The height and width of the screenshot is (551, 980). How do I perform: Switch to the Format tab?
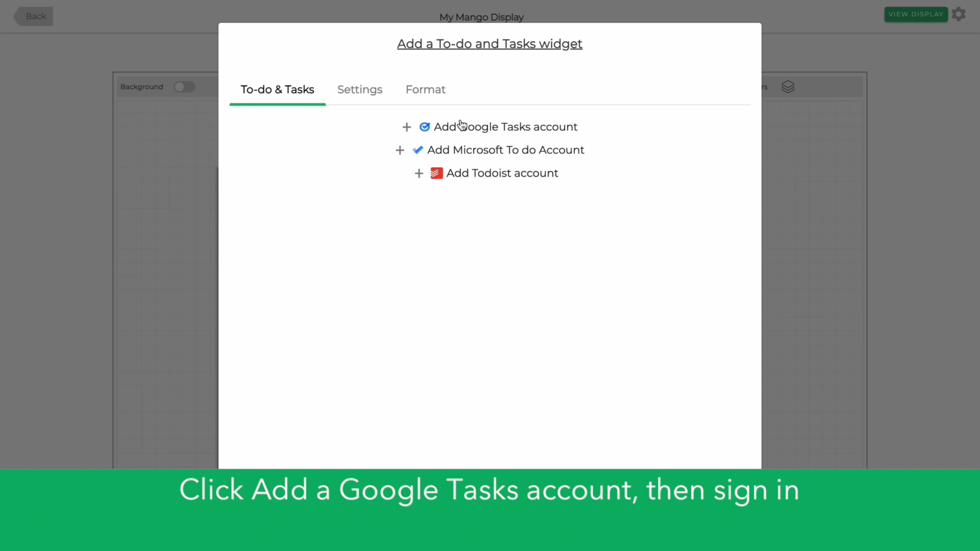tap(425, 90)
